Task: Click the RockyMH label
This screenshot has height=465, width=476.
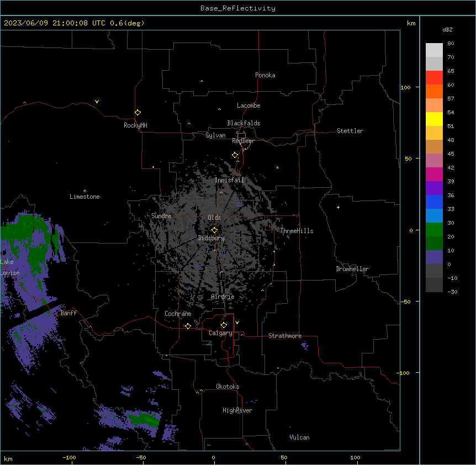Action: (135, 125)
